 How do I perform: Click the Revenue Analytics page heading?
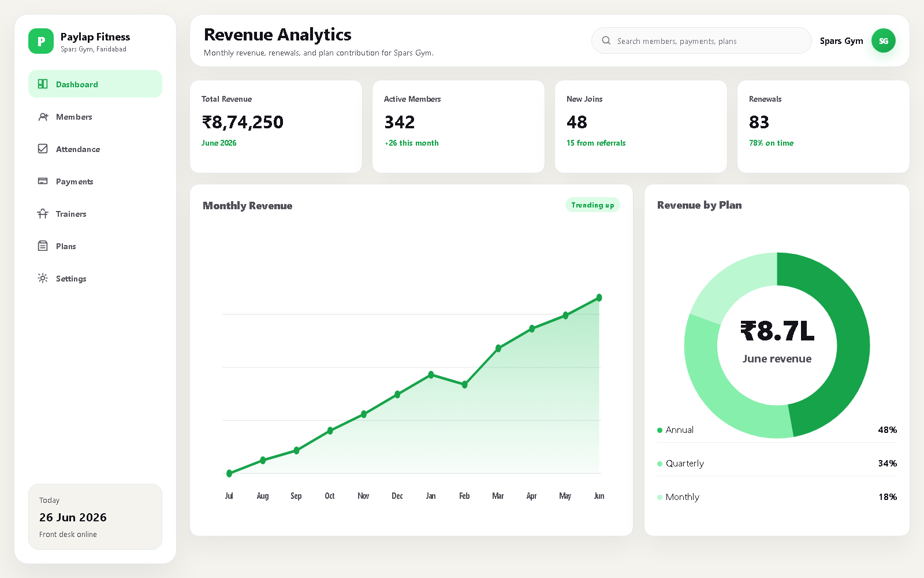pyautogui.click(x=278, y=35)
